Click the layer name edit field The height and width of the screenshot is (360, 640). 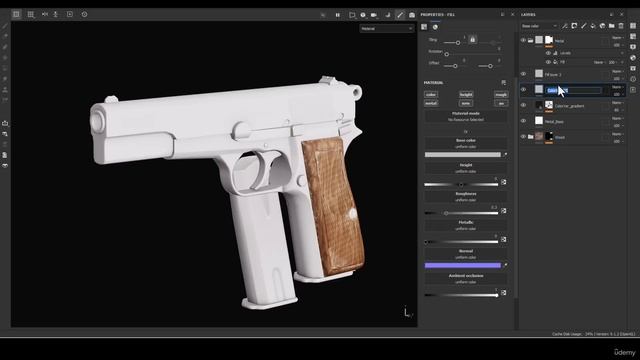point(573,90)
